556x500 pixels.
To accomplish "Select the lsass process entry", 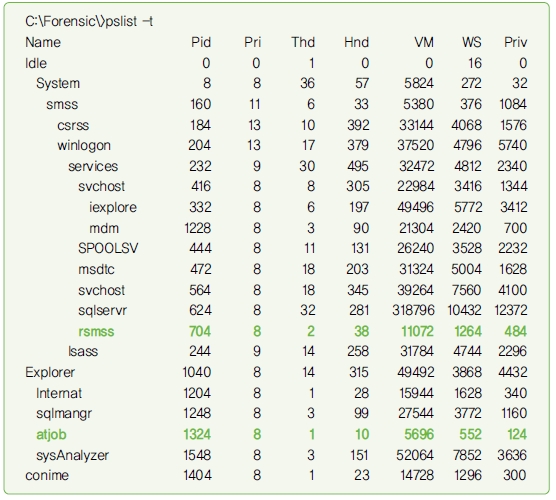I will pos(83,351).
